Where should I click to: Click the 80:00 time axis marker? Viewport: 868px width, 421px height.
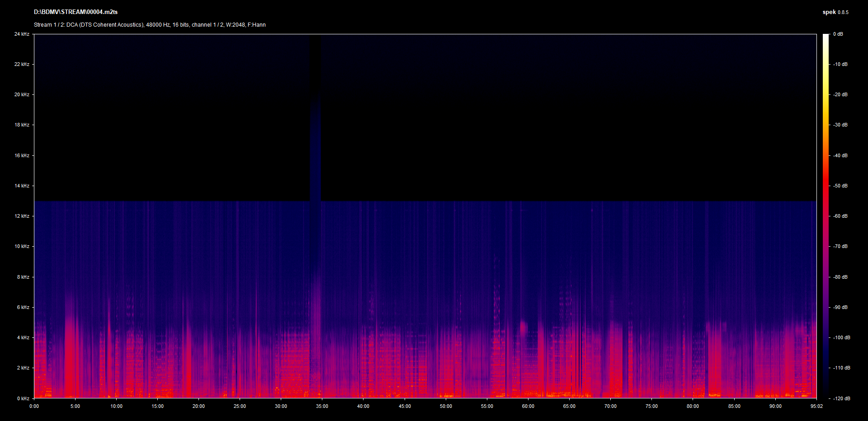693,406
